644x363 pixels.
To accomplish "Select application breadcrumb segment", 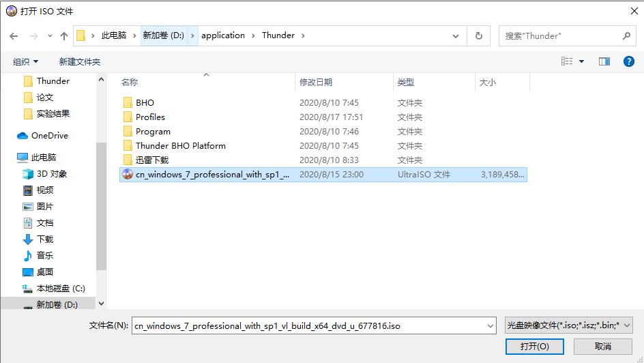I will [223, 35].
